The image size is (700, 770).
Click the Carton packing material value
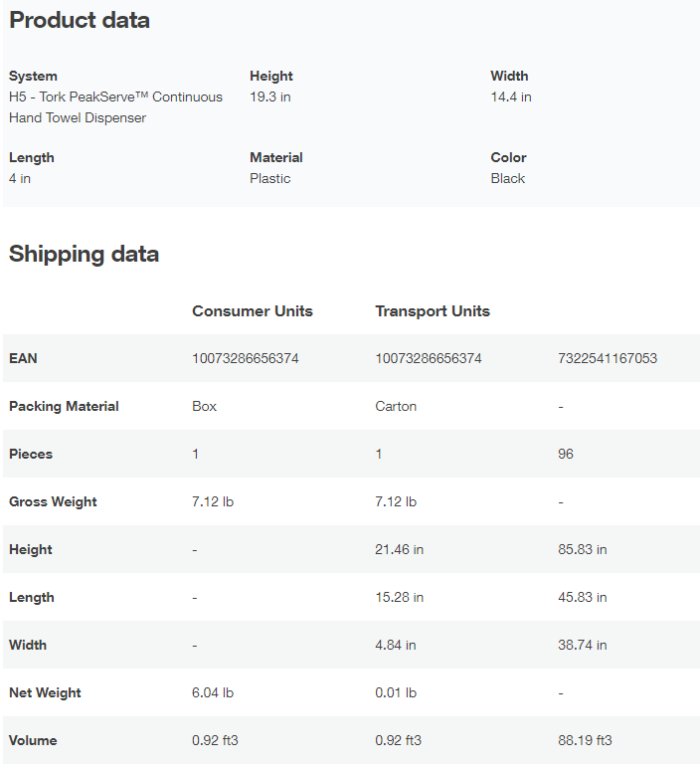point(396,406)
